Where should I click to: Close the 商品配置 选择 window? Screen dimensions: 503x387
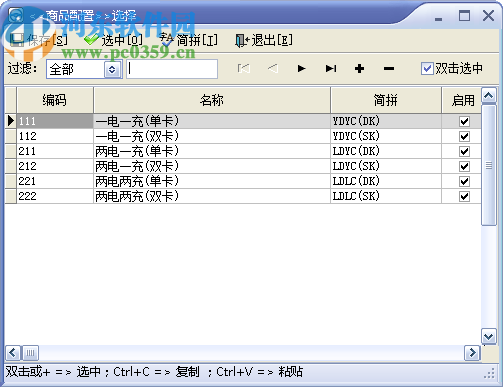click(488, 16)
